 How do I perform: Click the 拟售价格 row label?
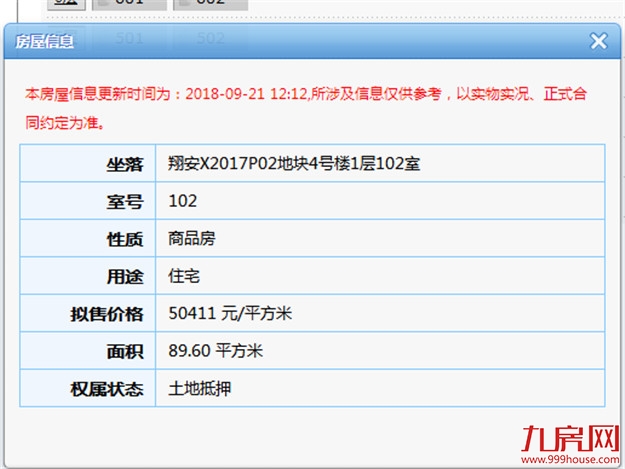tap(107, 314)
